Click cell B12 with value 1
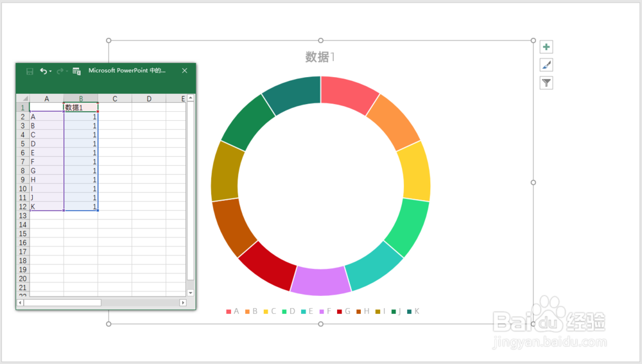This screenshot has height=364, width=642. click(x=81, y=206)
